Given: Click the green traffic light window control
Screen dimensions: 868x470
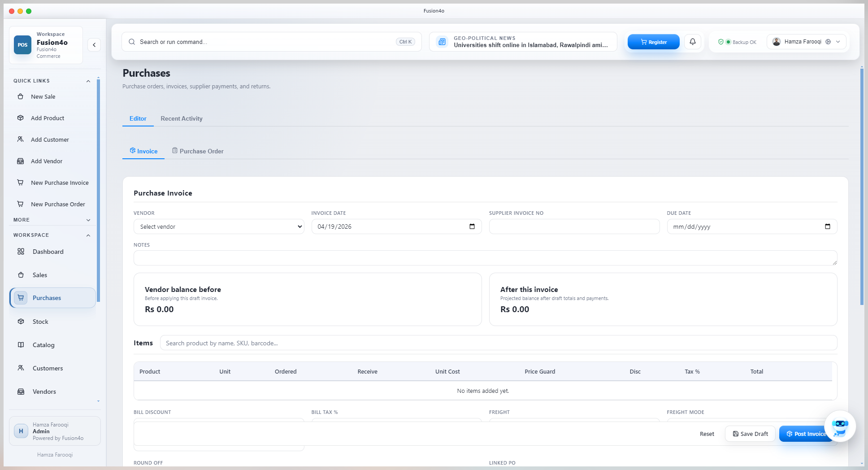Looking at the screenshot, I should point(29,11).
